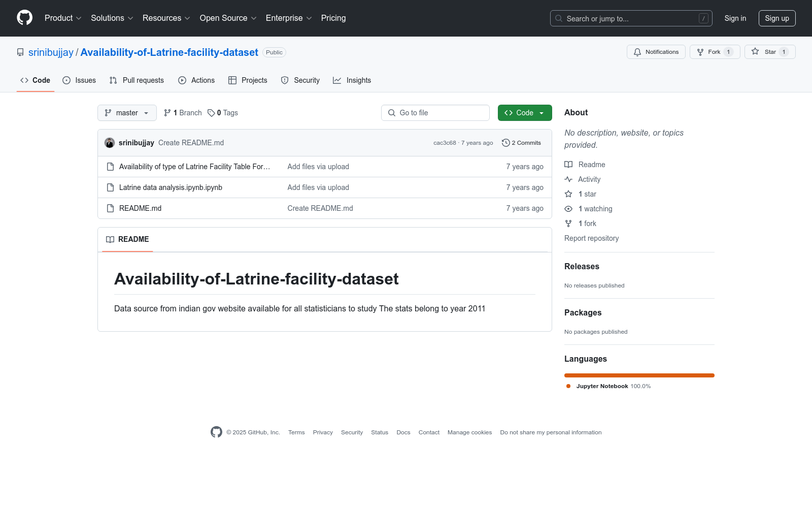Fork this repository

point(715,52)
